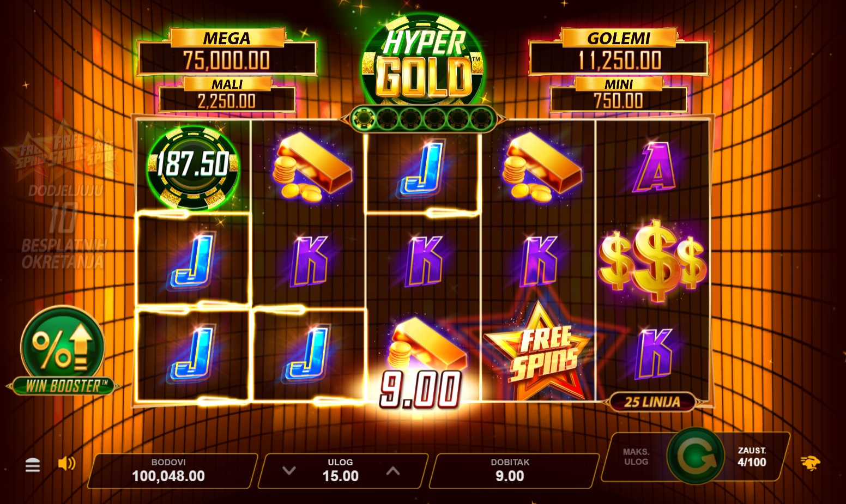
Task: Click the chip collection progress meter
Action: (x=423, y=118)
